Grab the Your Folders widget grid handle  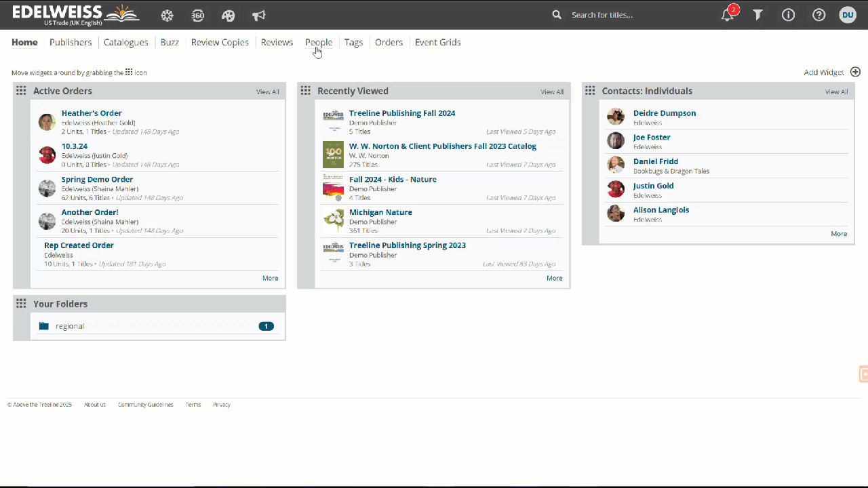(x=21, y=304)
